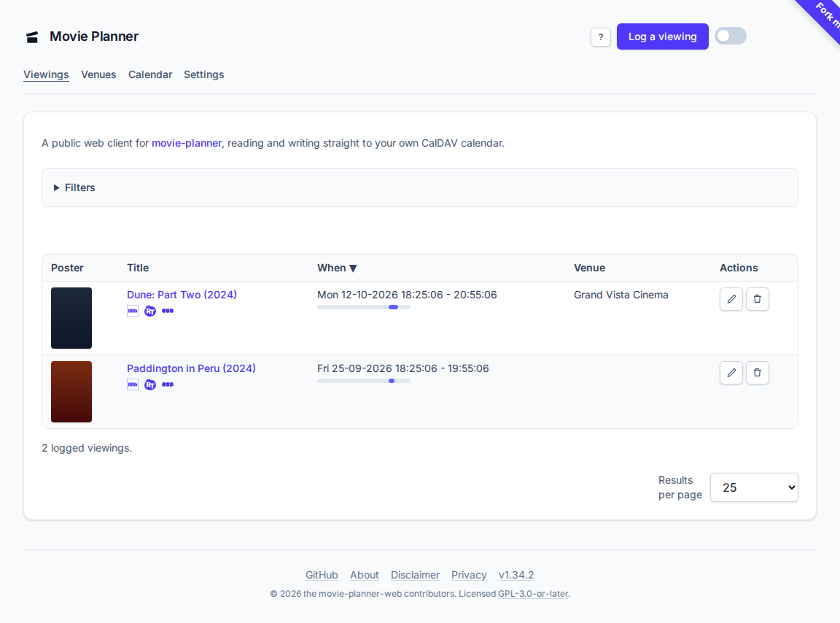Open the GPL-3.0-or-later license link
The width and height of the screenshot is (840, 623).
click(533, 594)
